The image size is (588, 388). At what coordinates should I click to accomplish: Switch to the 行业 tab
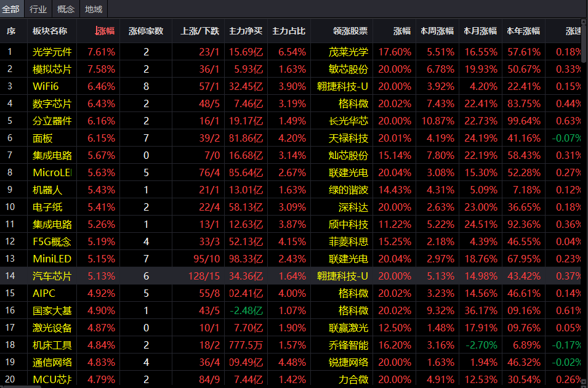[38, 9]
